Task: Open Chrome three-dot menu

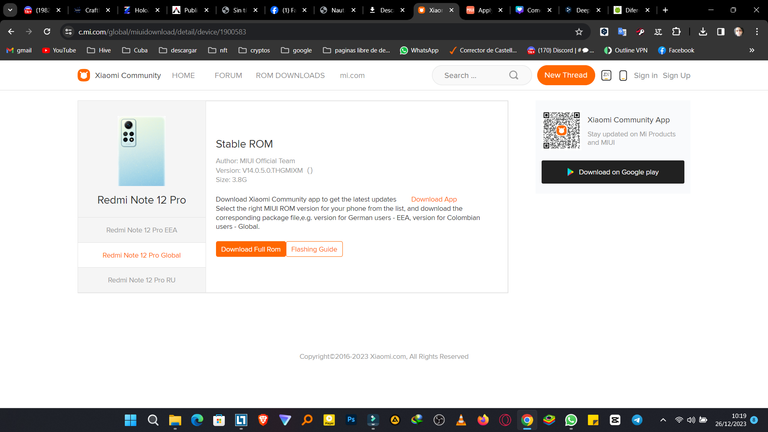Action: pos(757,32)
